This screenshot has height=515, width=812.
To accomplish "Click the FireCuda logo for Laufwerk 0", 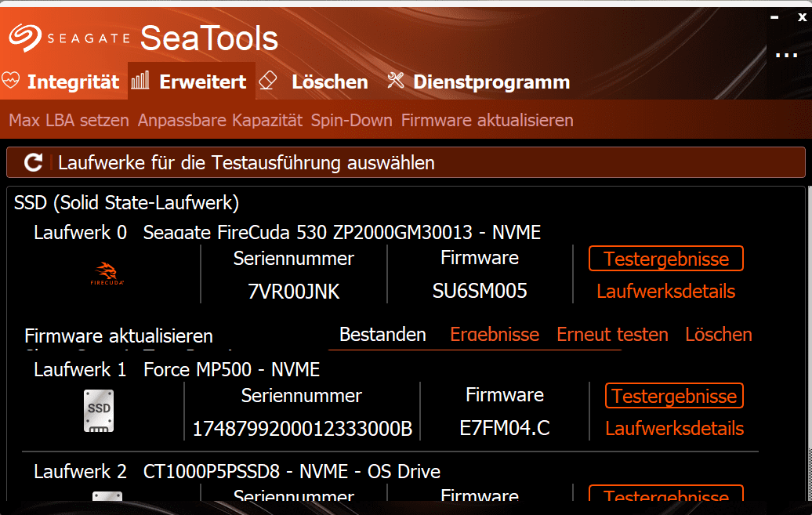I will click(x=107, y=274).
